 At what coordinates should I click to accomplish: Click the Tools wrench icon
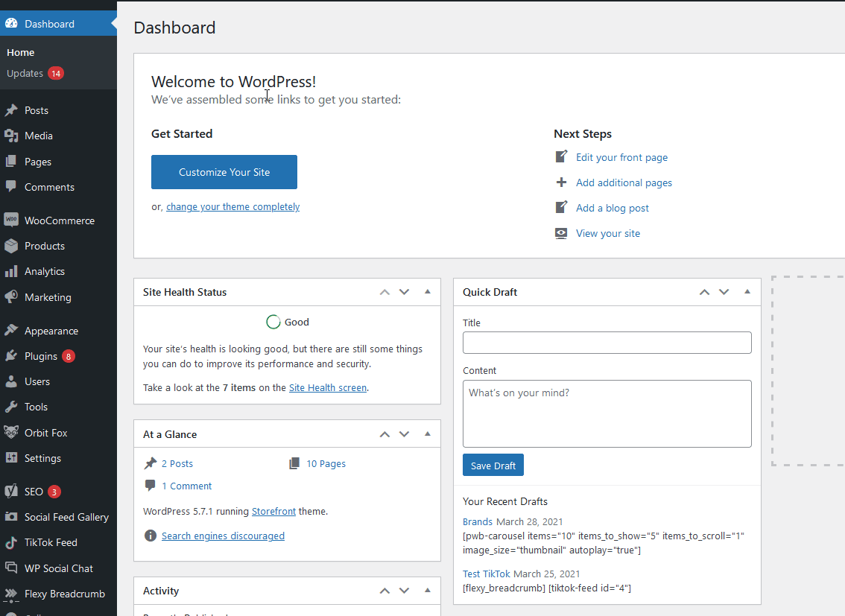click(11, 407)
